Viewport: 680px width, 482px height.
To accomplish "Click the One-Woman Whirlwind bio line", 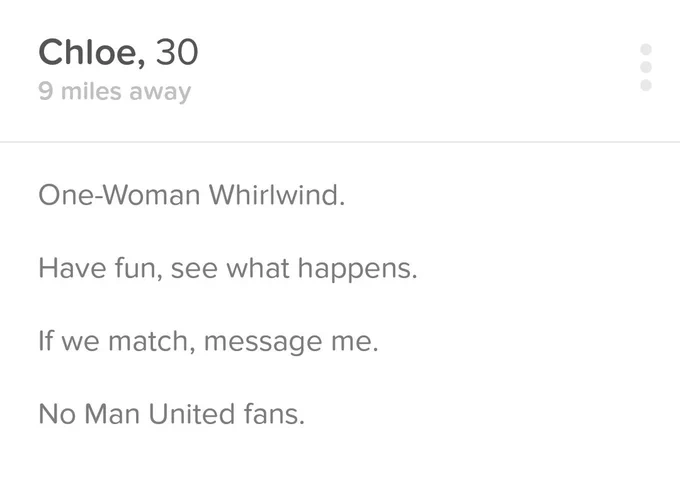I will pyautogui.click(x=192, y=195).
